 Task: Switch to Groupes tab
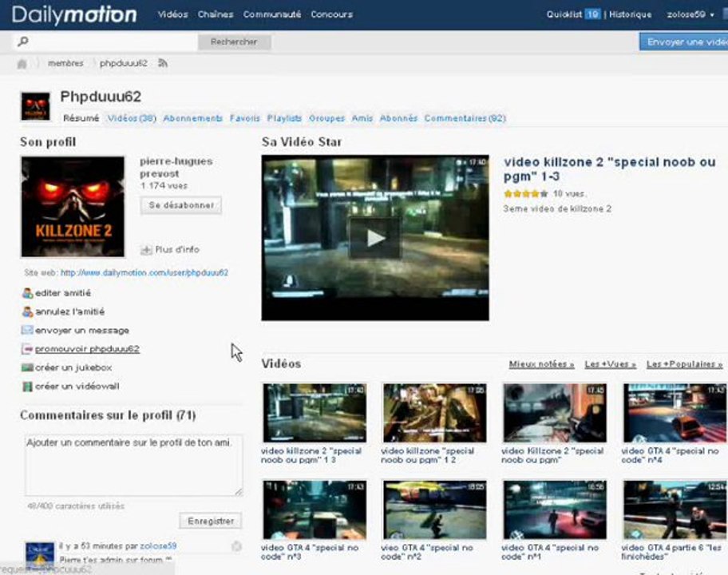click(326, 118)
